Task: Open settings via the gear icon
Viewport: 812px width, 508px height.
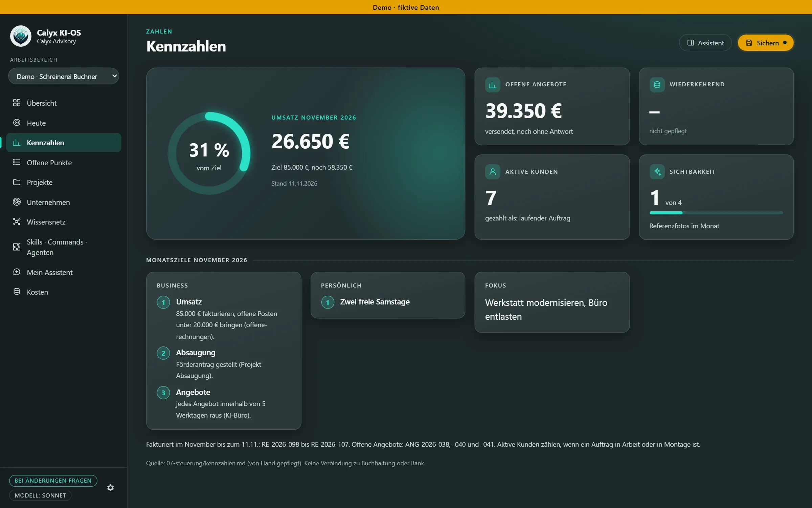Action: (x=110, y=488)
